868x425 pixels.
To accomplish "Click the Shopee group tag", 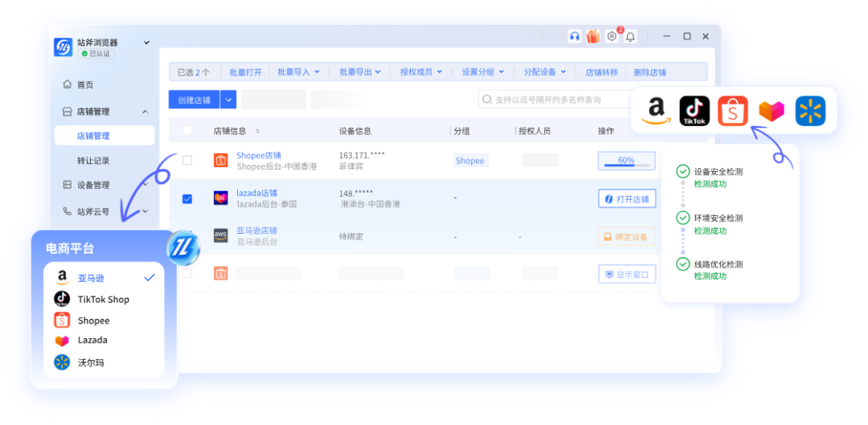I will (x=470, y=161).
